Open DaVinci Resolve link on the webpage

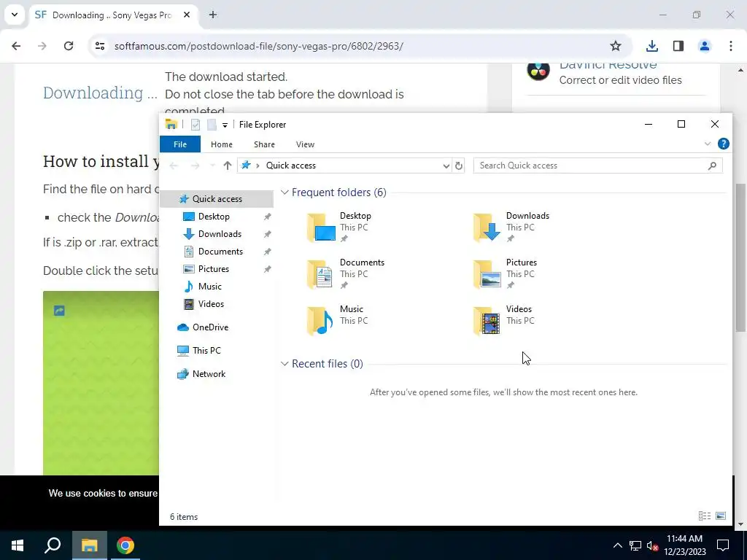coord(608,65)
